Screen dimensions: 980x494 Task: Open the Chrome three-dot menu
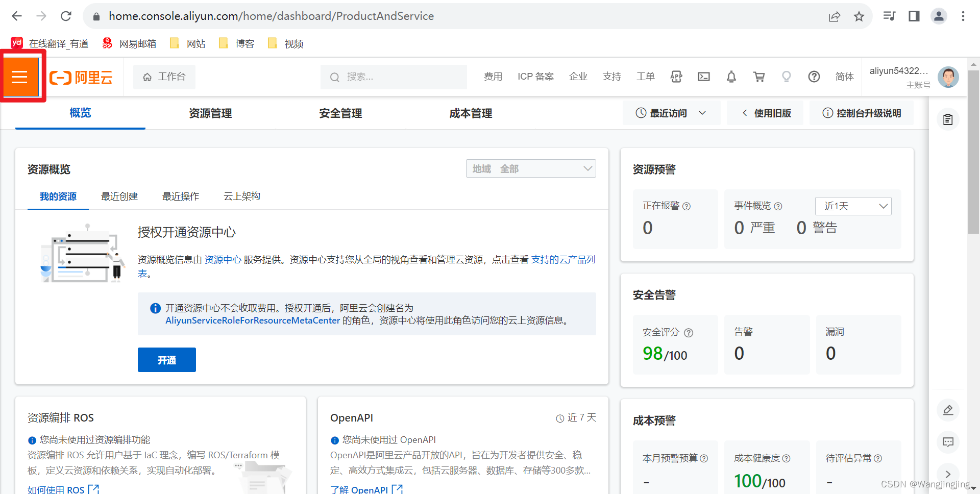click(963, 16)
